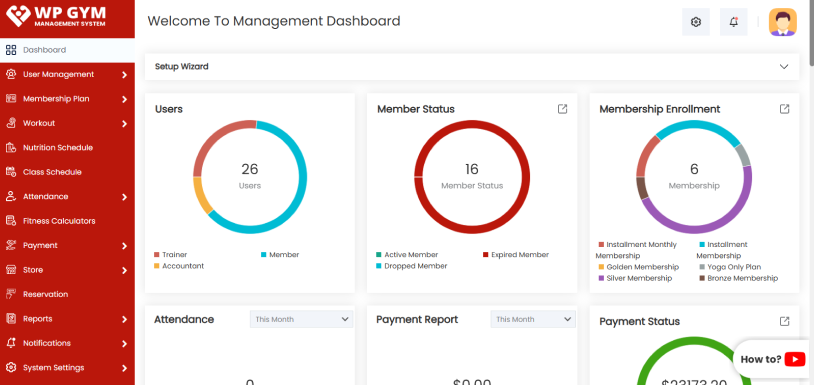Toggle Expired Member legend entry
This screenshot has width=814, height=385.
click(516, 255)
